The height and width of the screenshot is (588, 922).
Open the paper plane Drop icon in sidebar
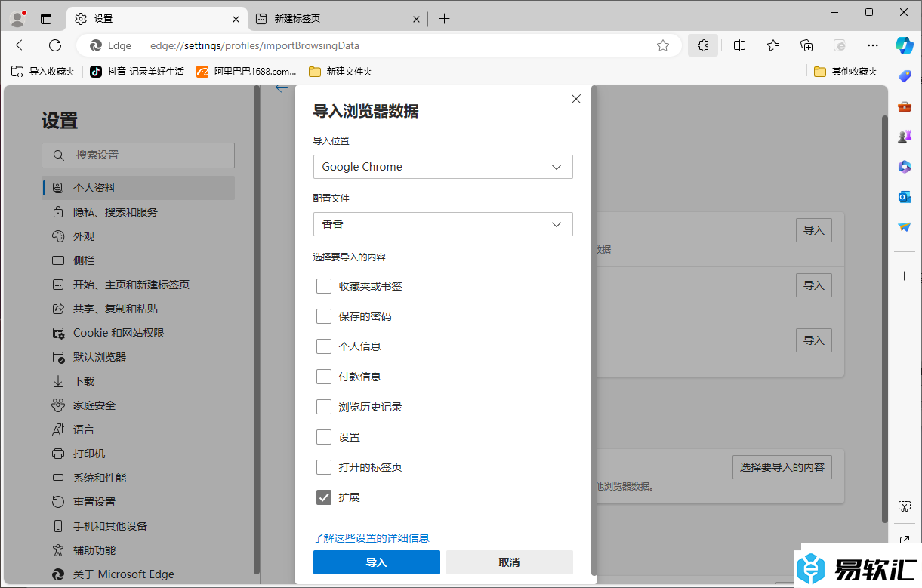pyautogui.click(x=905, y=226)
